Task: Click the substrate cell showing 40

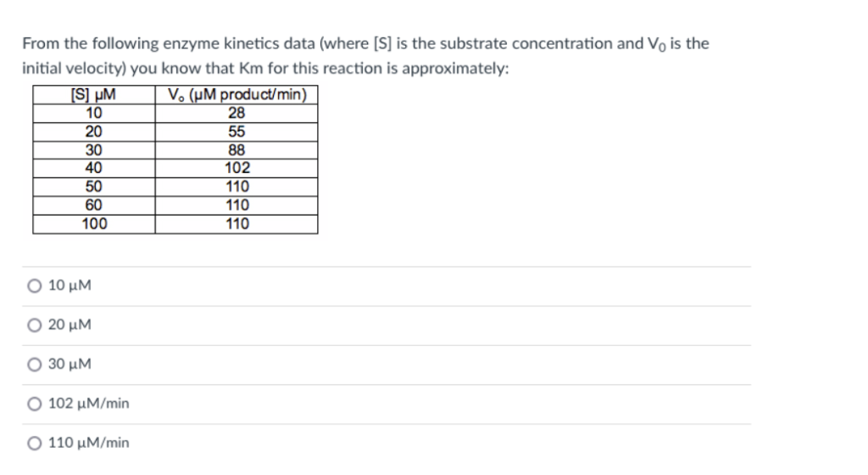Action: [94, 168]
